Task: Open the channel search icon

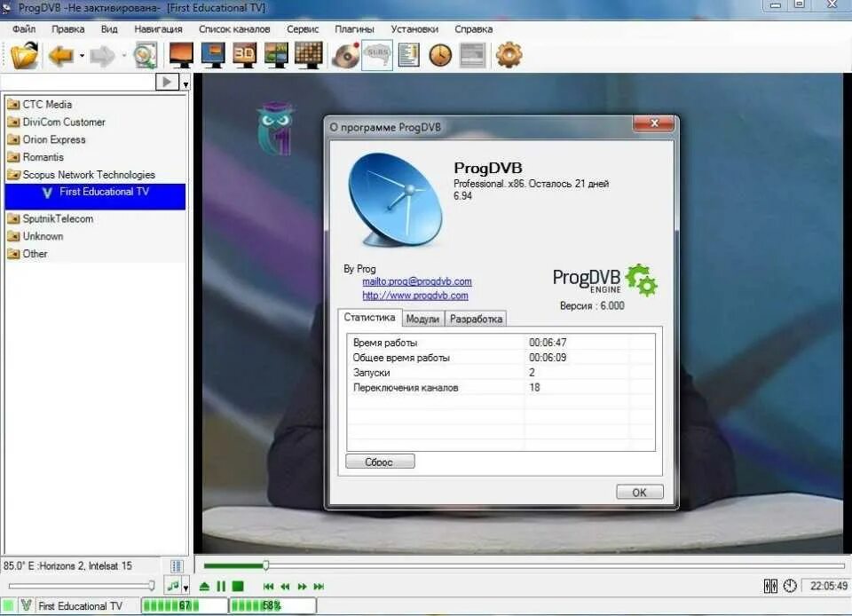Action: point(145,55)
